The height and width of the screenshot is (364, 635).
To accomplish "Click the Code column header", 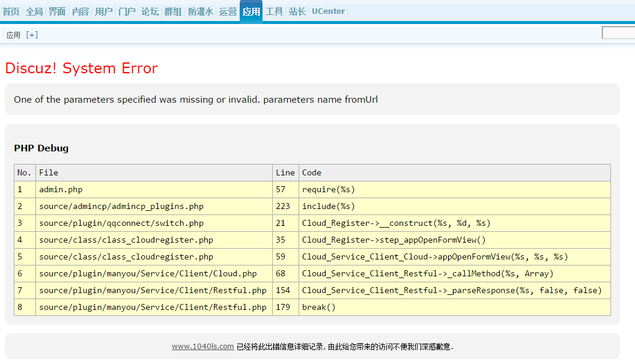I will pyautogui.click(x=455, y=172).
